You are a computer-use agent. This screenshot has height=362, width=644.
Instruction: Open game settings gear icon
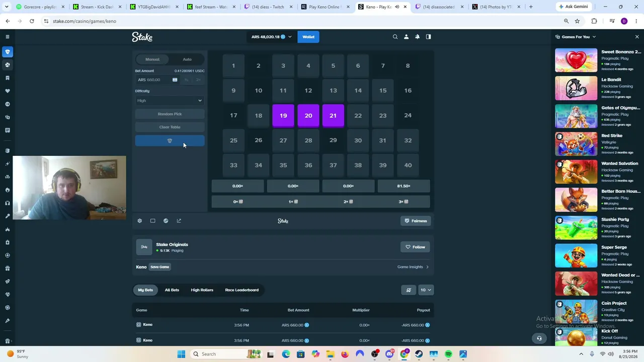click(139, 221)
